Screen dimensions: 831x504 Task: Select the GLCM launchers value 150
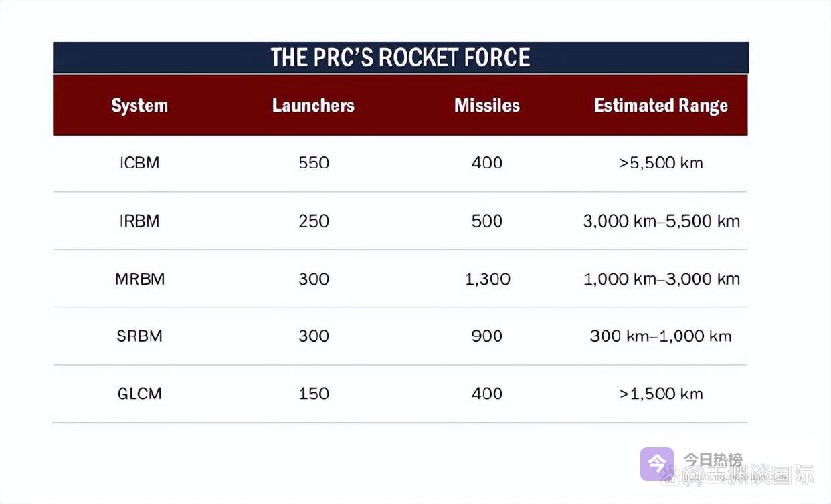click(x=314, y=393)
